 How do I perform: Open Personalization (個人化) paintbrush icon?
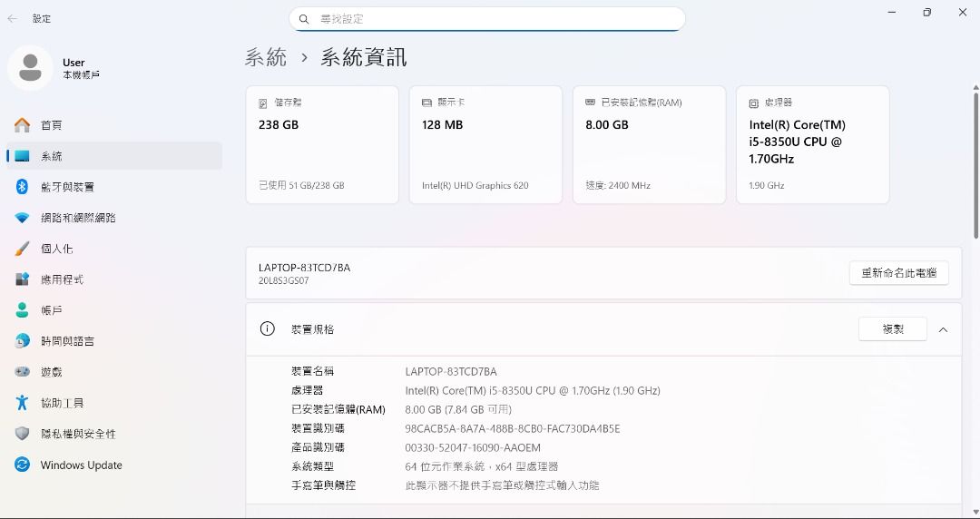[23, 249]
